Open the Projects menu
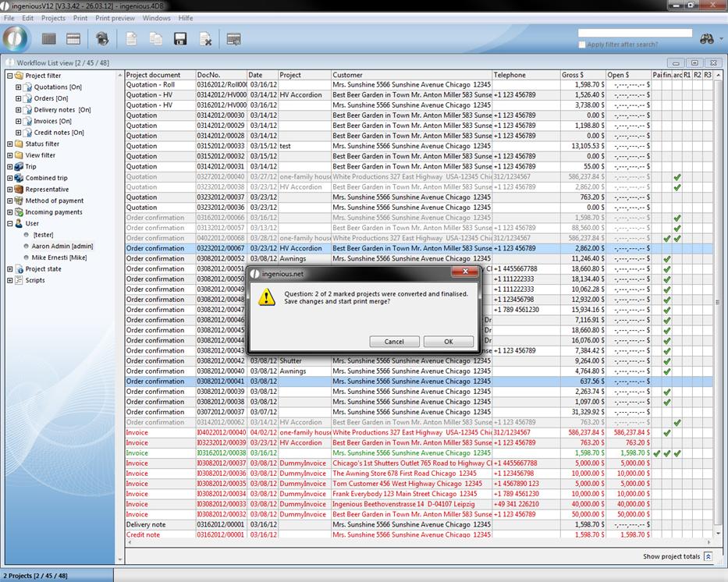The width and height of the screenshot is (728, 582). click(53, 18)
